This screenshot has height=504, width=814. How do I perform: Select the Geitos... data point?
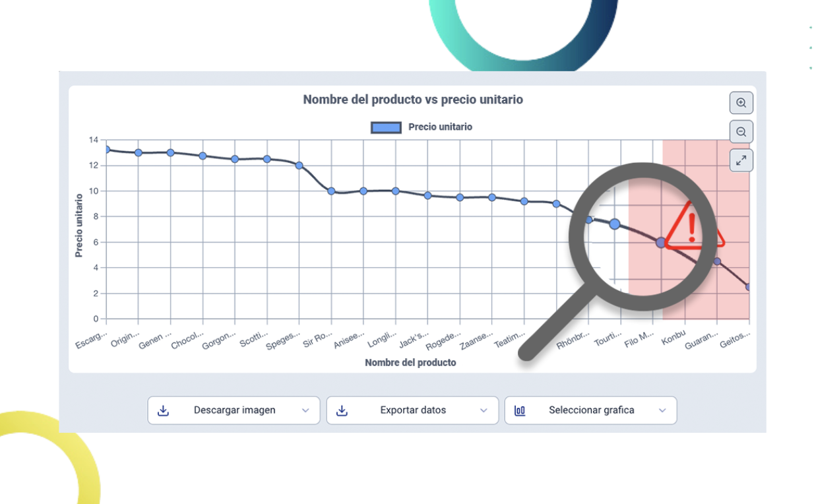749,287
